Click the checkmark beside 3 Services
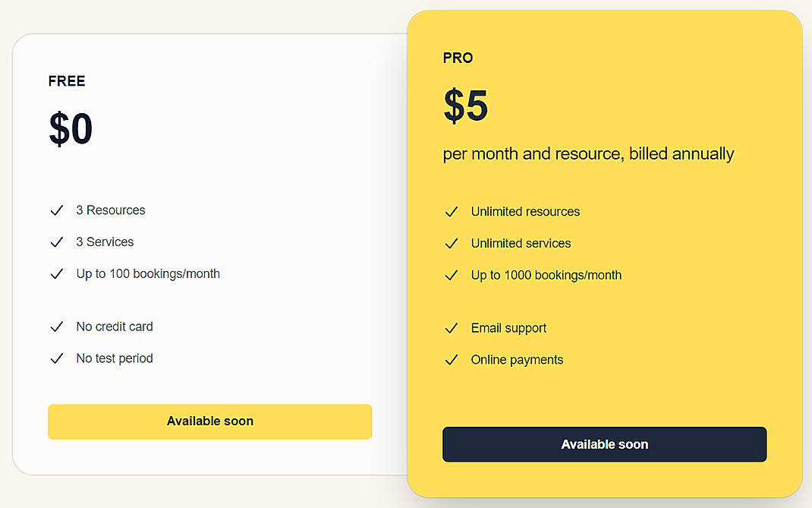Image resolution: width=812 pixels, height=508 pixels. pyautogui.click(x=57, y=242)
